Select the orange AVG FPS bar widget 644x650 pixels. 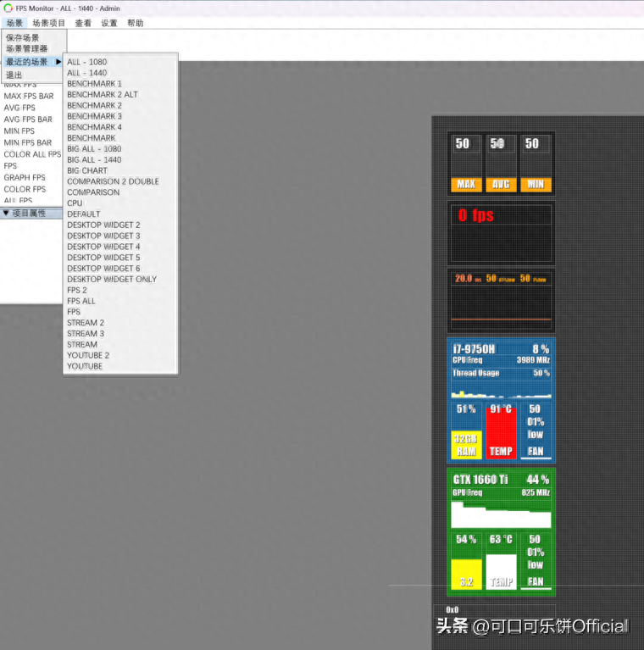(x=501, y=184)
